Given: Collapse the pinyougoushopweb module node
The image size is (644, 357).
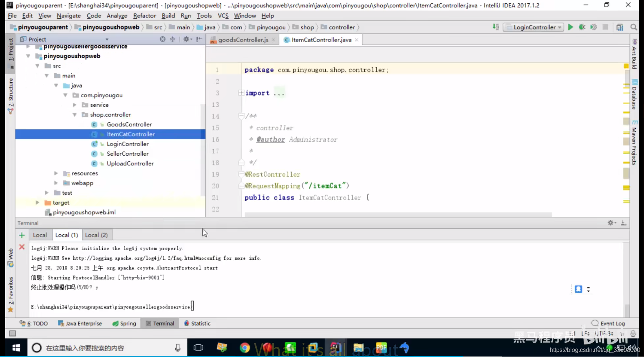Looking at the screenshot, I should 28,56.
